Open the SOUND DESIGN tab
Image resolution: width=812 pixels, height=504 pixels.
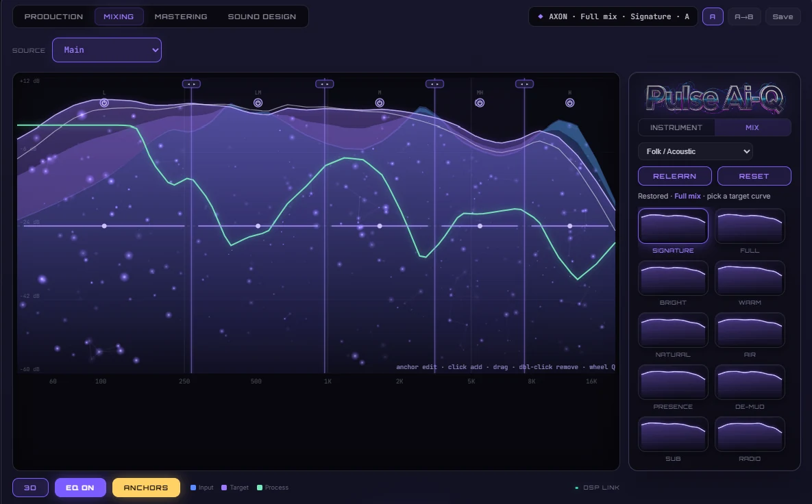[x=262, y=16]
